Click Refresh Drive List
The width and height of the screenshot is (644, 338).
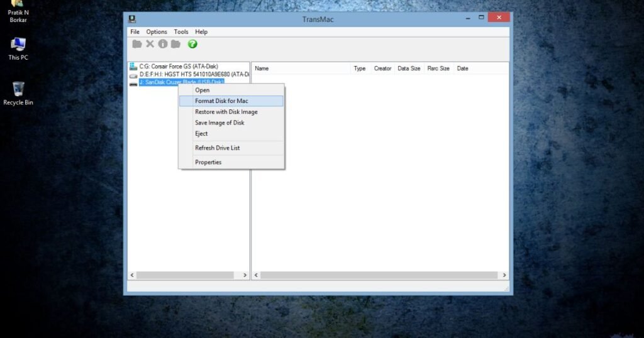click(x=217, y=148)
